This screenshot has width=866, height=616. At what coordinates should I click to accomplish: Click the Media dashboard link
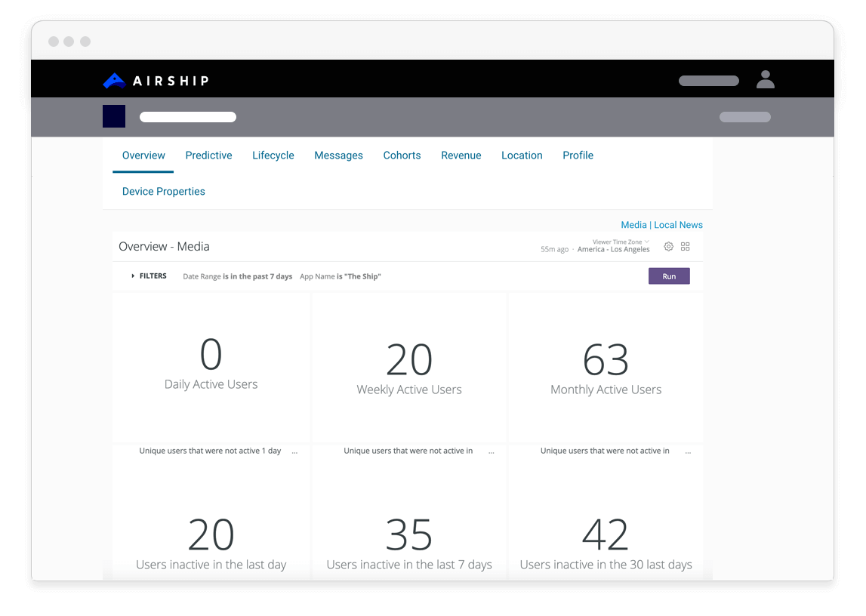633,225
